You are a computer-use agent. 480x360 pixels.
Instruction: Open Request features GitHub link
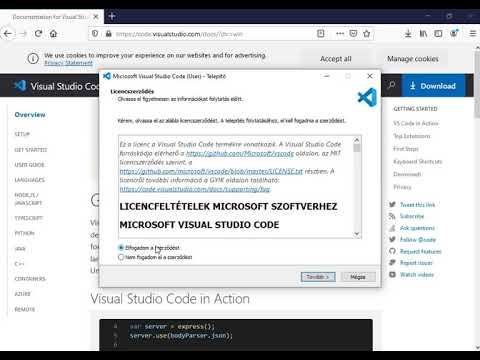pyautogui.click(x=420, y=251)
